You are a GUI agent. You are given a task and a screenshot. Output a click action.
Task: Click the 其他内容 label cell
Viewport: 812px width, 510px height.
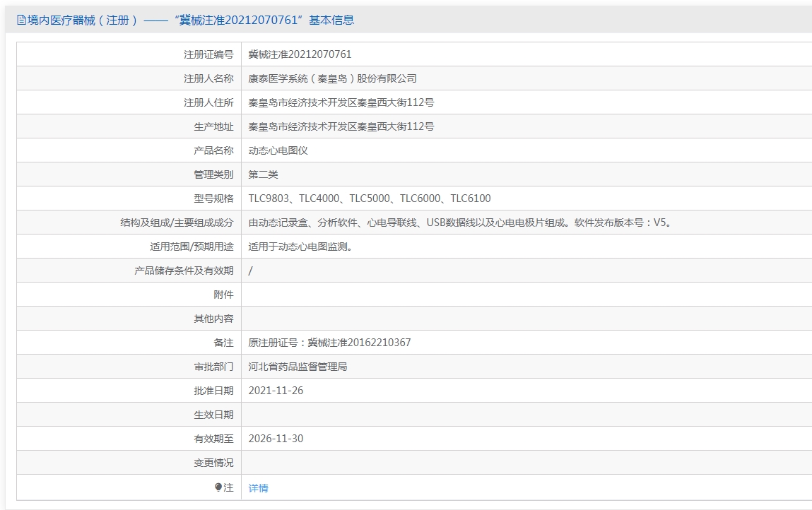(129, 319)
